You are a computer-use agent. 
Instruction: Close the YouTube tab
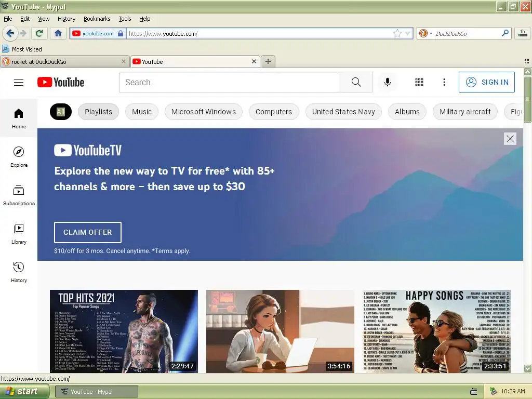pos(254,61)
